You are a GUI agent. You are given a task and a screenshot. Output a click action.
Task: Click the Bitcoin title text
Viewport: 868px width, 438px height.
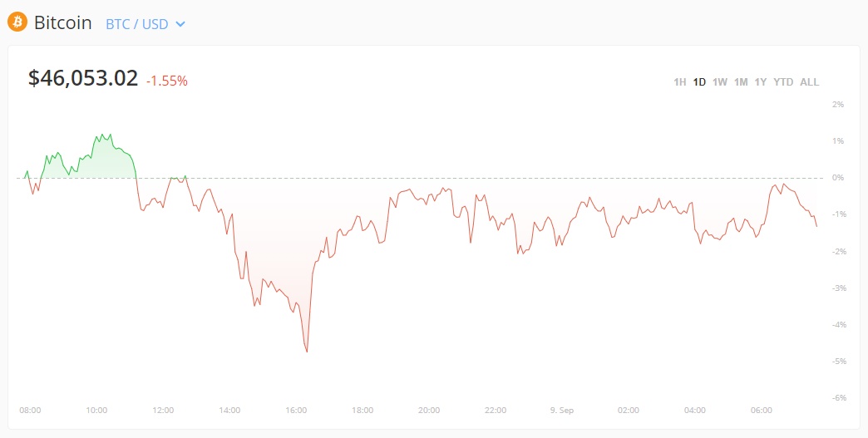[63, 22]
